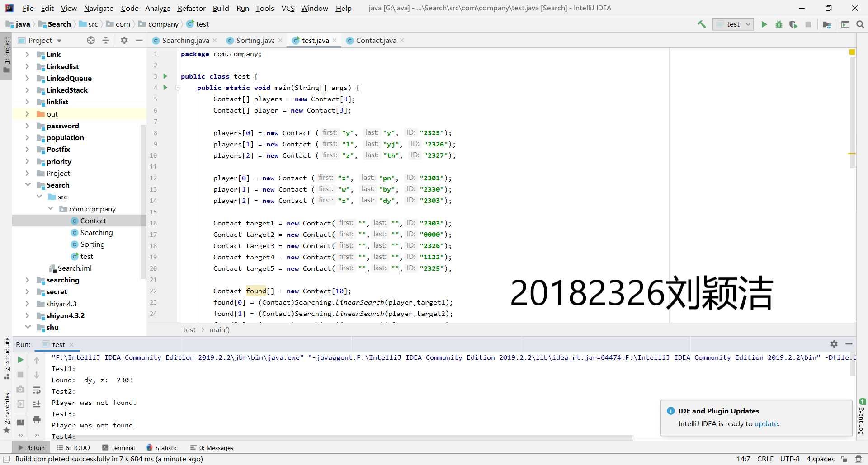The image size is (868, 465).
Task: Start debugging with the bug icon
Action: click(x=779, y=24)
